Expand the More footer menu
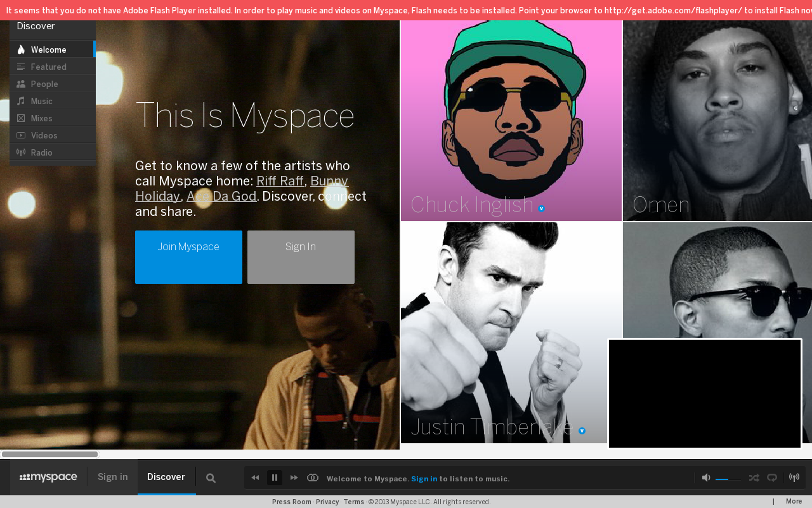Viewport: 812px width, 508px height. tap(794, 502)
